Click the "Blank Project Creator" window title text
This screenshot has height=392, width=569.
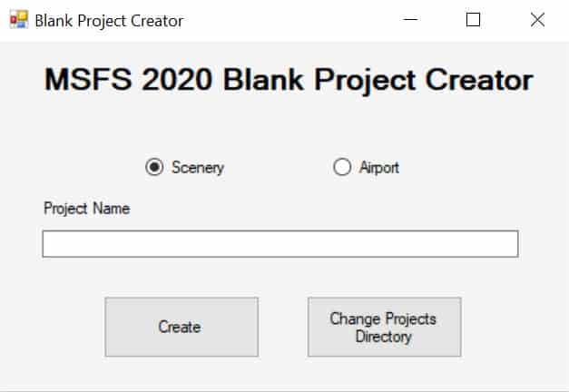pos(109,20)
